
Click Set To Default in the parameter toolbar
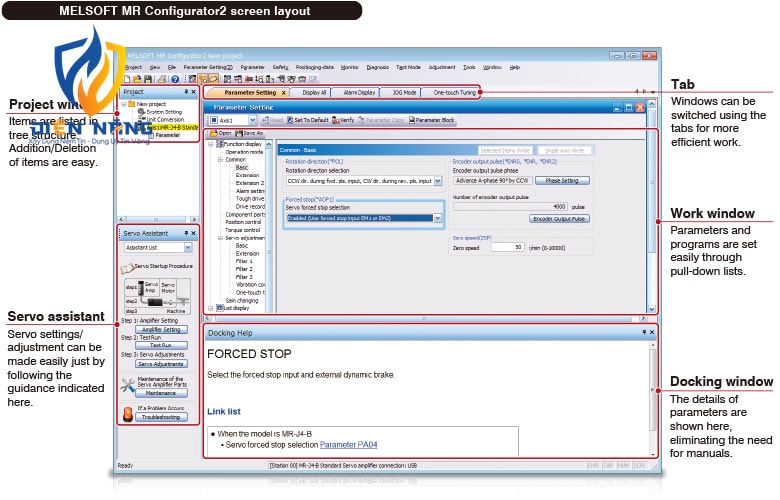coord(307,120)
